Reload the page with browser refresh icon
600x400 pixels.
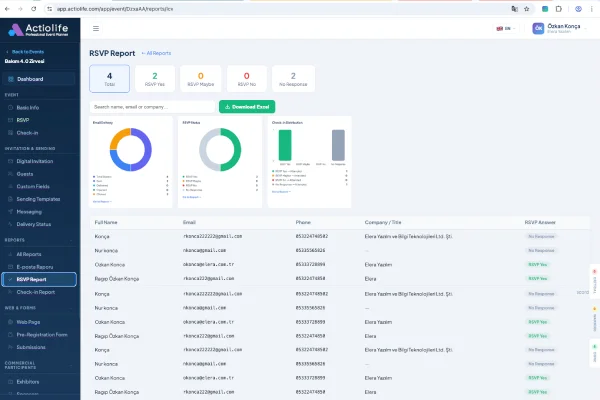tap(34, 7)
